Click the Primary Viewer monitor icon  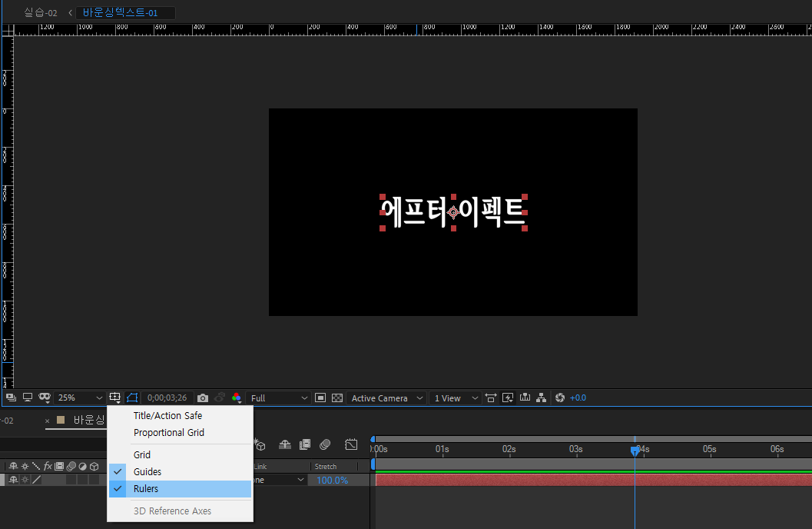click(x=28, y=398)
